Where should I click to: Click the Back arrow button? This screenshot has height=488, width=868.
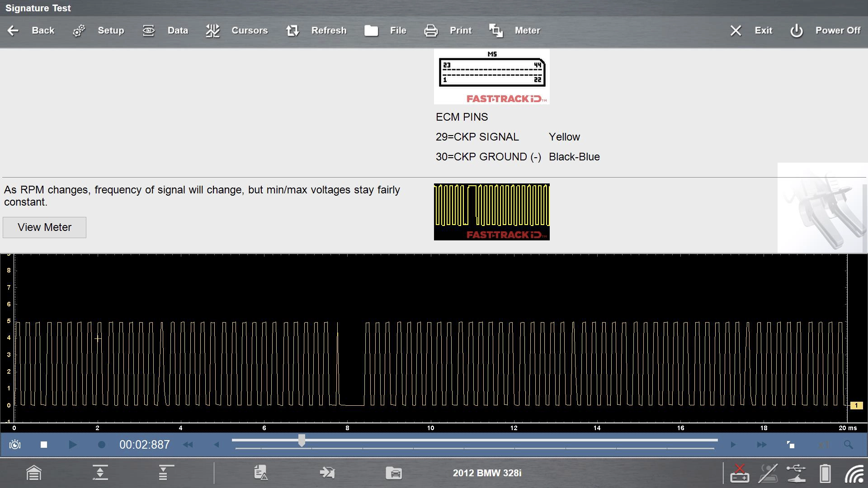coord(14,31)
